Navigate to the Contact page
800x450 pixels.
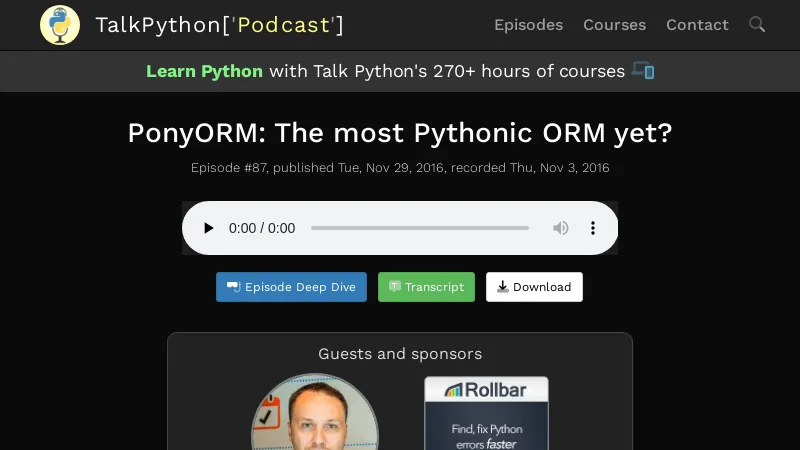[697, 25]
